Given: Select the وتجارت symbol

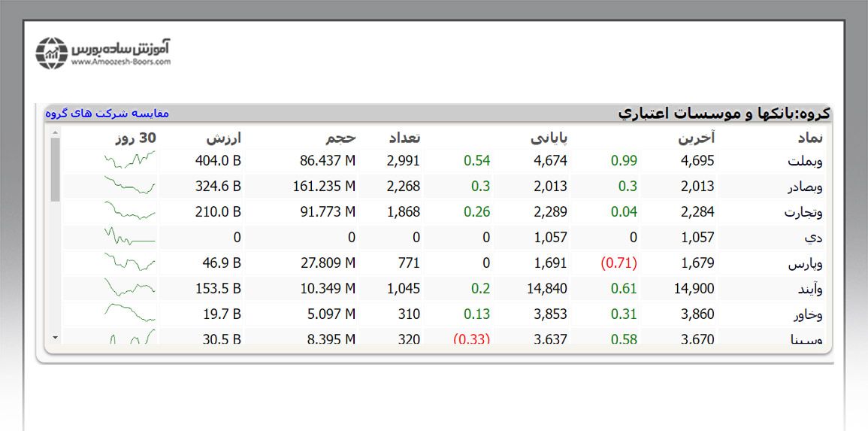Looking at the screenshot, I should (x=803, y=212).
